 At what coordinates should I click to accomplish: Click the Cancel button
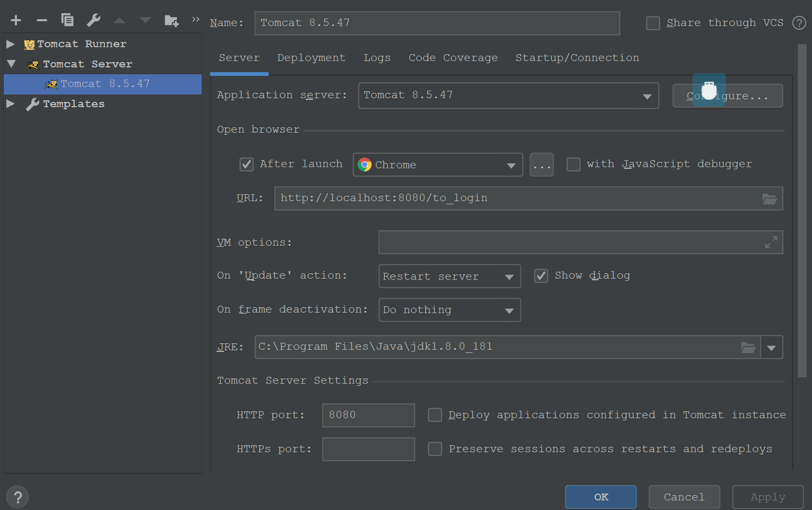(x=684, y=497)
